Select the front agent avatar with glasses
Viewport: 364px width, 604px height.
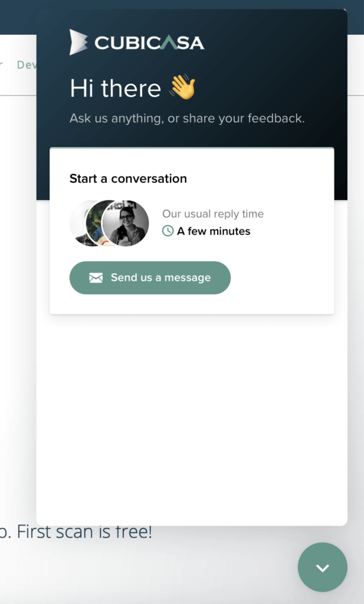point(126,224)
